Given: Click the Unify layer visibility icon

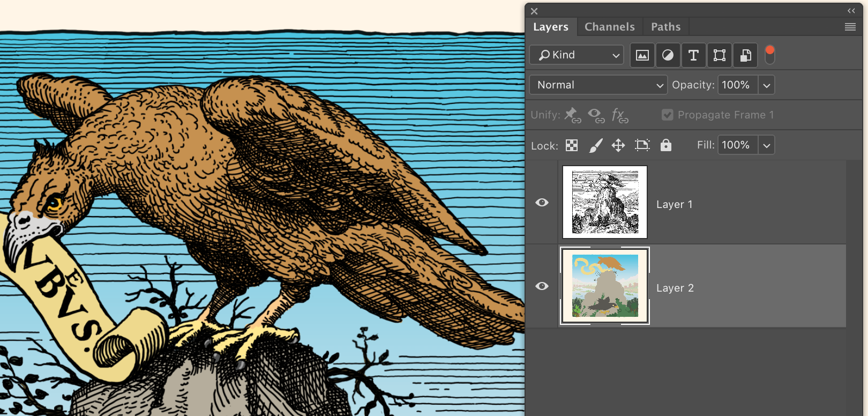Looking at the screenshot, I should click(x=596, y=115).
